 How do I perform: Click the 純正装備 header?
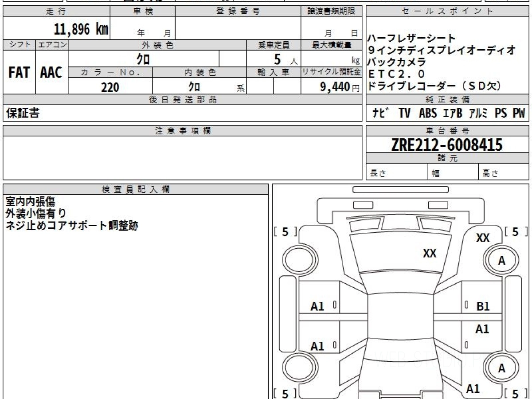[x=447, y=100]
